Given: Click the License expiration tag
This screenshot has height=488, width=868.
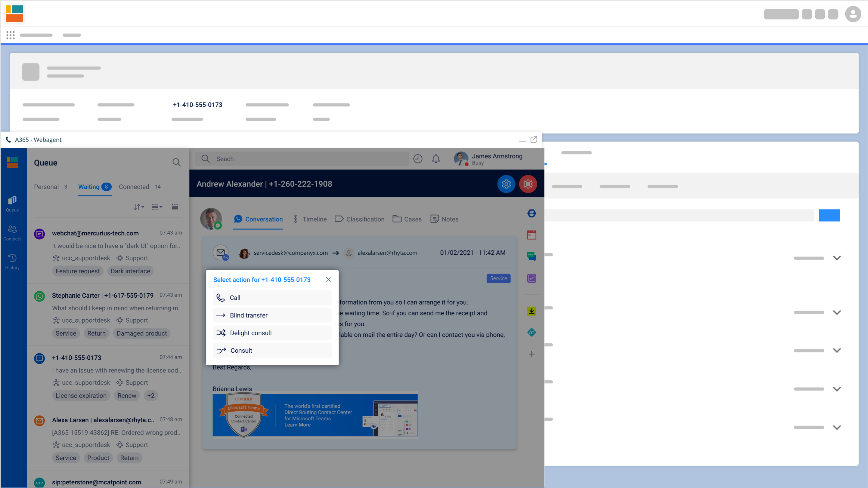Looking at the screenshot, I should (x=81, y=396).
